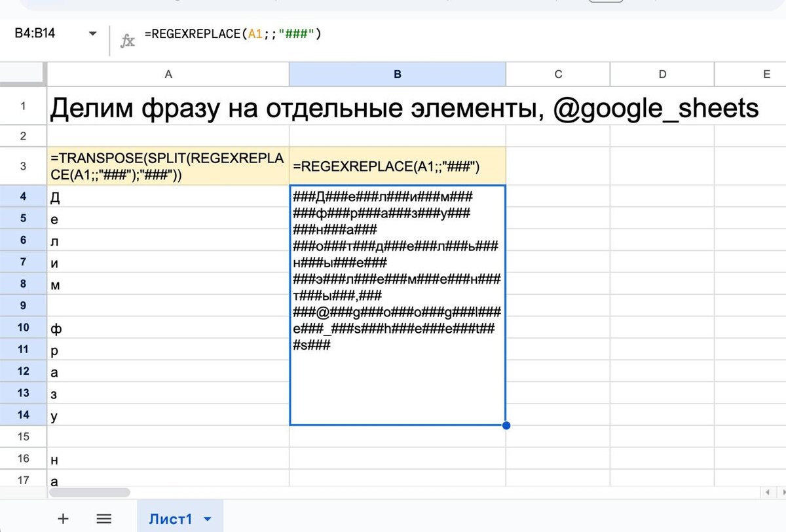
Task: Select row 7 header
Action: [23, 261]
